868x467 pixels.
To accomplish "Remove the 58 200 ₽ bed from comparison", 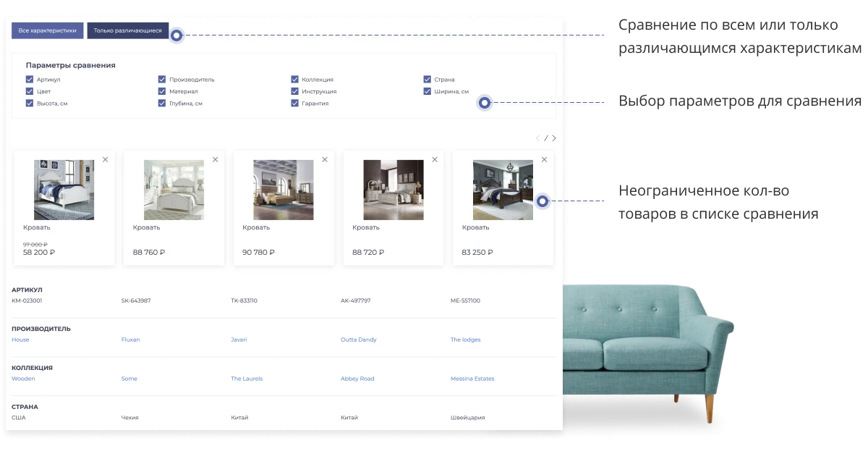I will point(105,159).
